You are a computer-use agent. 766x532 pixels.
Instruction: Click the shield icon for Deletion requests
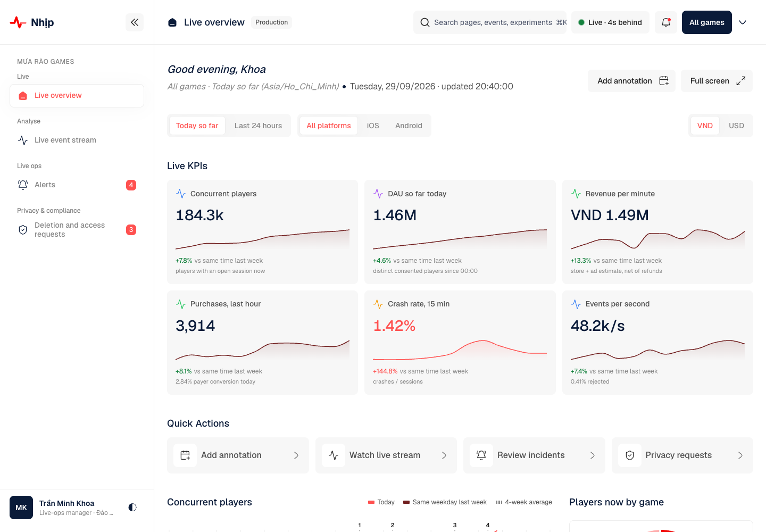(23, 230)
